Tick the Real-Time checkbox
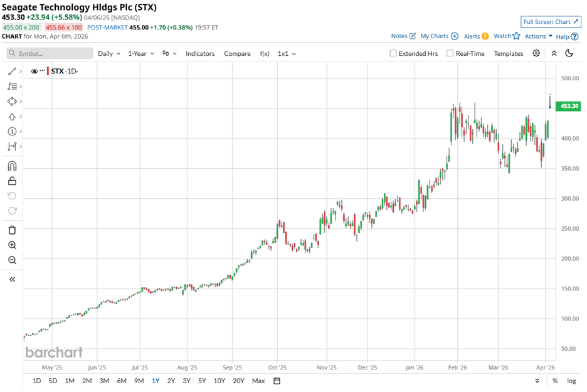 (x=450, y=54)
